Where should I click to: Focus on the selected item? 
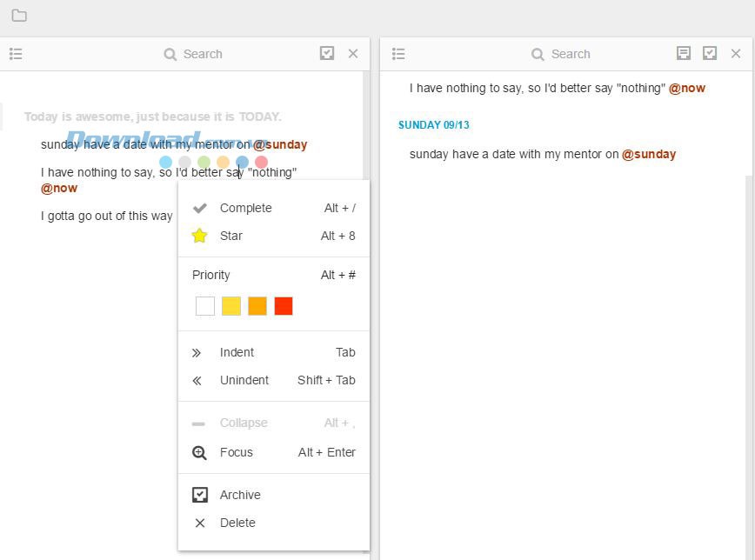(236, 452)
